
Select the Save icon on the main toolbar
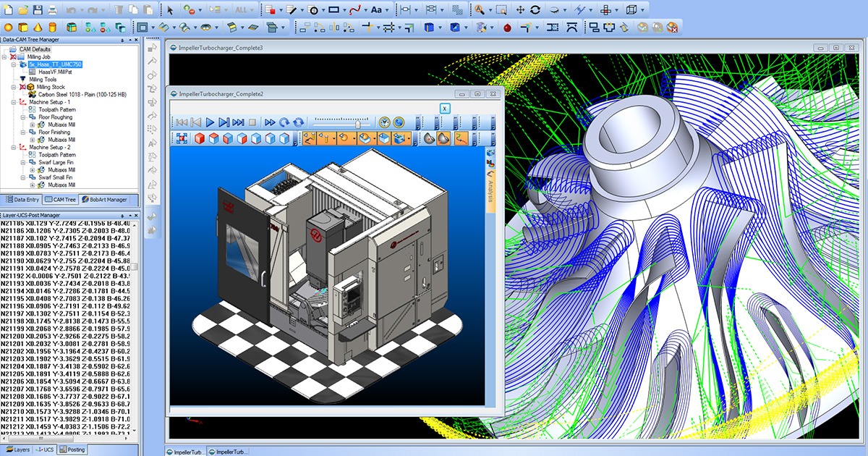pyautogui.click(x=36, y=9)
